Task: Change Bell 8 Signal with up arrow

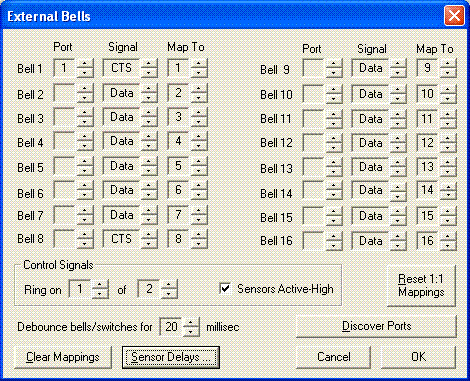Action: [x=149, y=235]
